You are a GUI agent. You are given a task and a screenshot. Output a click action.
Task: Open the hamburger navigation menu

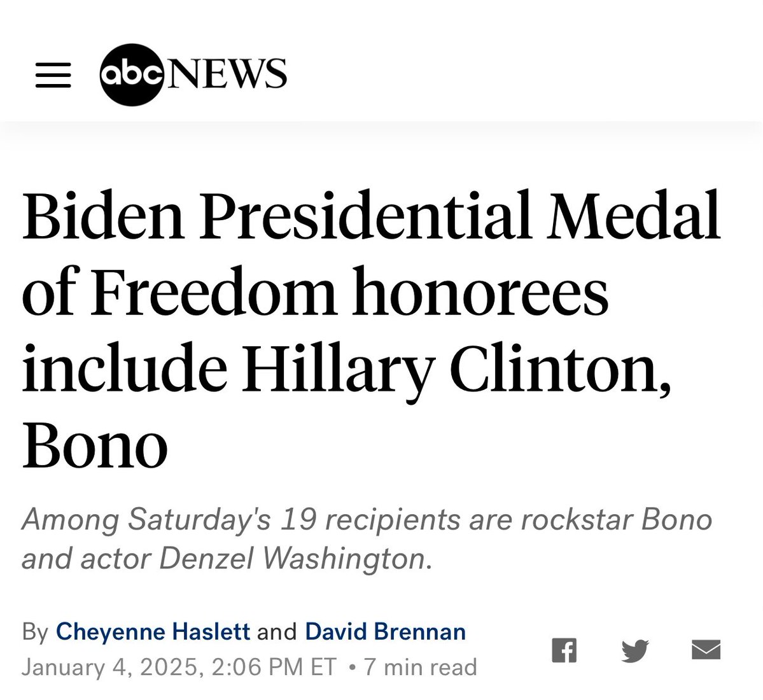53,75
